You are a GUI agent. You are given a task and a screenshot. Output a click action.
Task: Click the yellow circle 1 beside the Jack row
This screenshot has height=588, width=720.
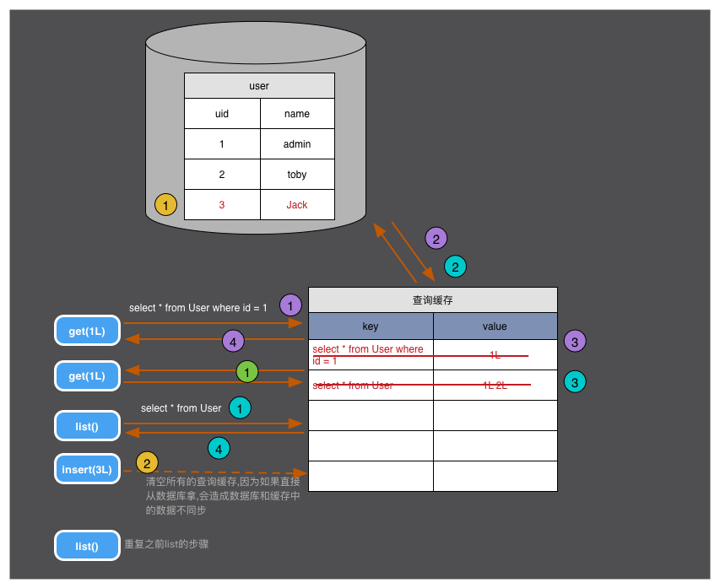click(166, 205)
